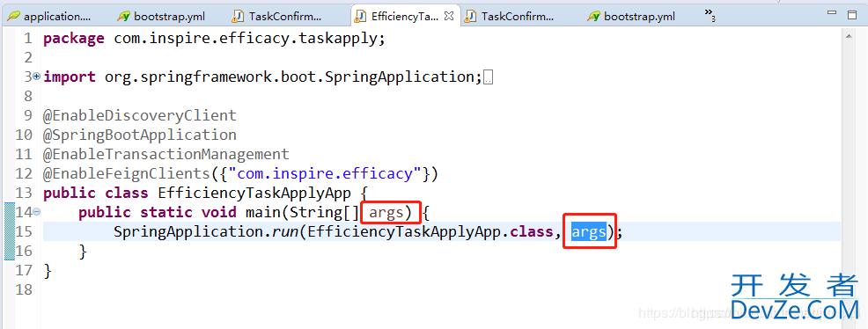
Task: Click the @EnableFeignClients annotation
Action: pyautogui.click(x=127, y=173)
